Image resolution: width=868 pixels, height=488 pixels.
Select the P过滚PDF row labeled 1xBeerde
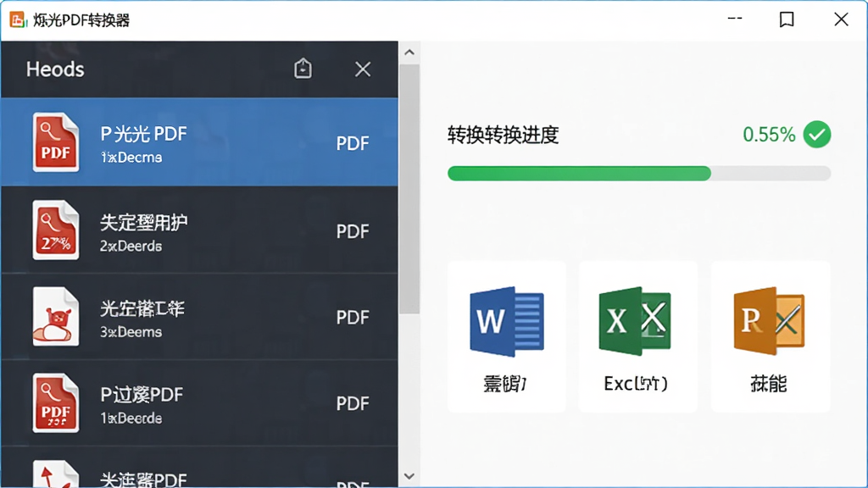tap(199, 402)
